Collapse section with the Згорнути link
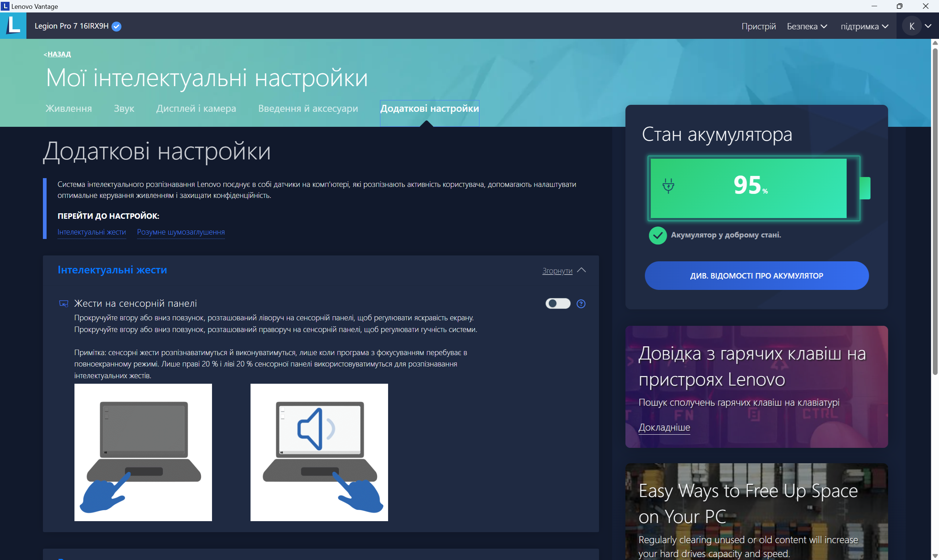This screenshot has width=939, height=560. tap(557, 270)
